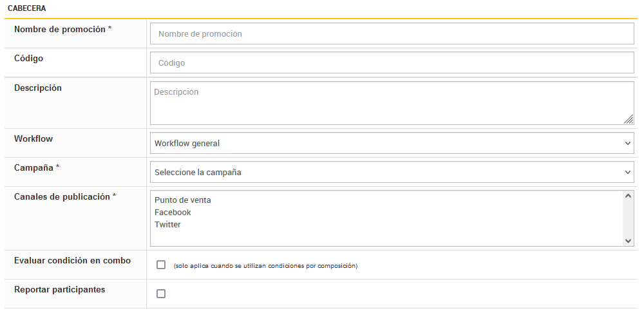The width and height of the screenshot is (644, 313).
Task: Click the CABECERA section header
Action: tap(27, 9)
